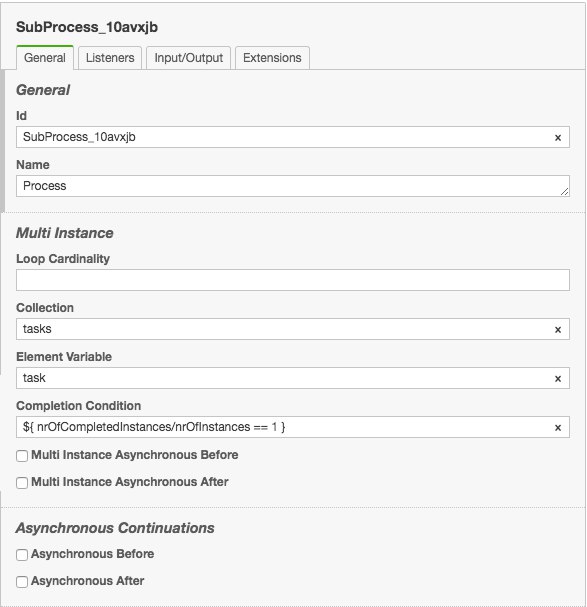
Task: Click the Name textarea resize handle
Action: (x=565, y=192)
